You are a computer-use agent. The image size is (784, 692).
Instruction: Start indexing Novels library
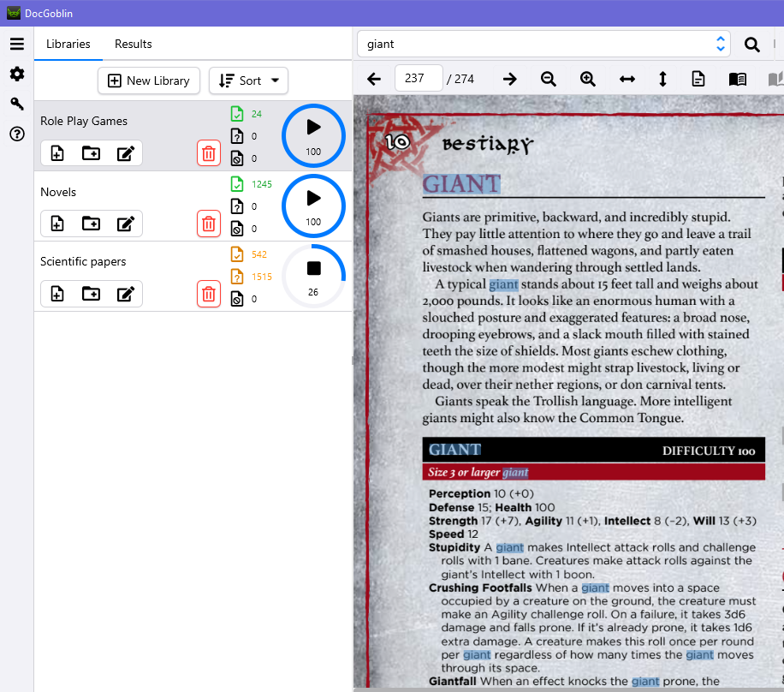tap(313, 206)
